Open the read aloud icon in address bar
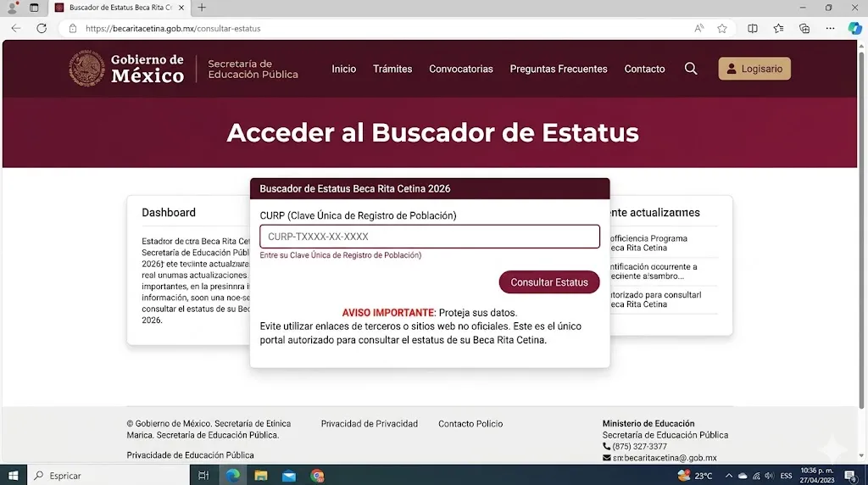Screen dimensions: 868x485 pyautogui.click(x=699, y=28)
